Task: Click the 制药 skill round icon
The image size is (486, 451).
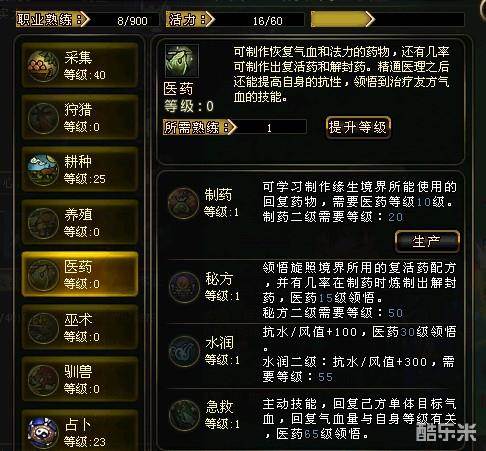Action: [x=183, y=203]
